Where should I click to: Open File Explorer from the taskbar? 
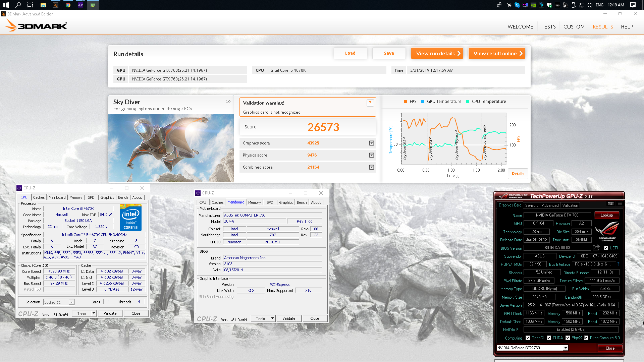[x=43, y=5]
